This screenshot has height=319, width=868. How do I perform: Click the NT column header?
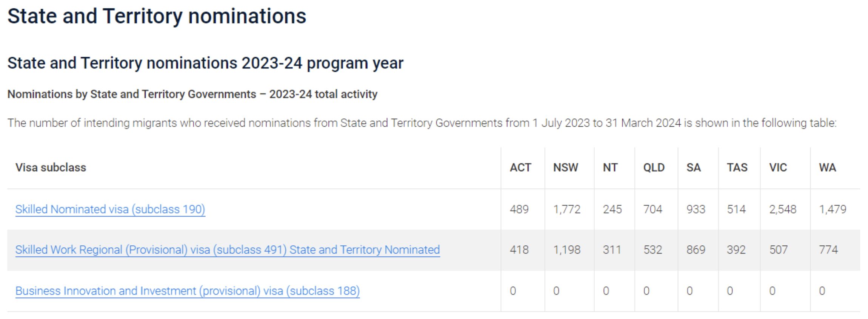(610, 167)
